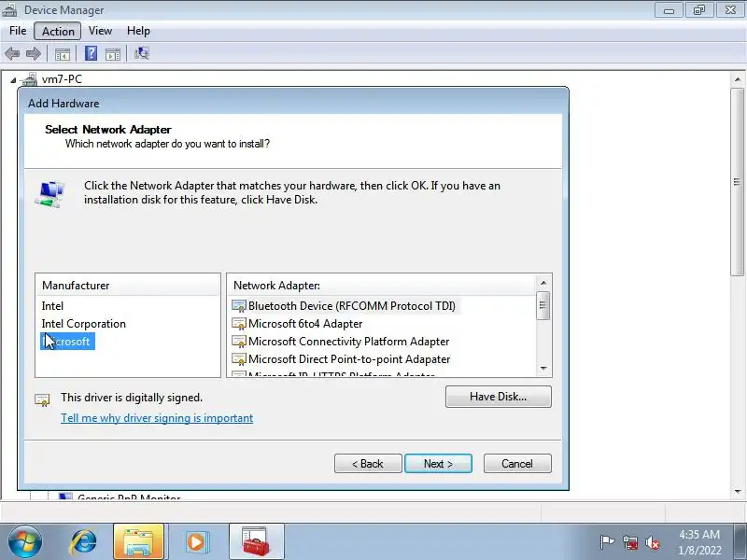Viewport: 747px width, 560px height.
Task: Open the Action menu
Action: coord(58,32)
